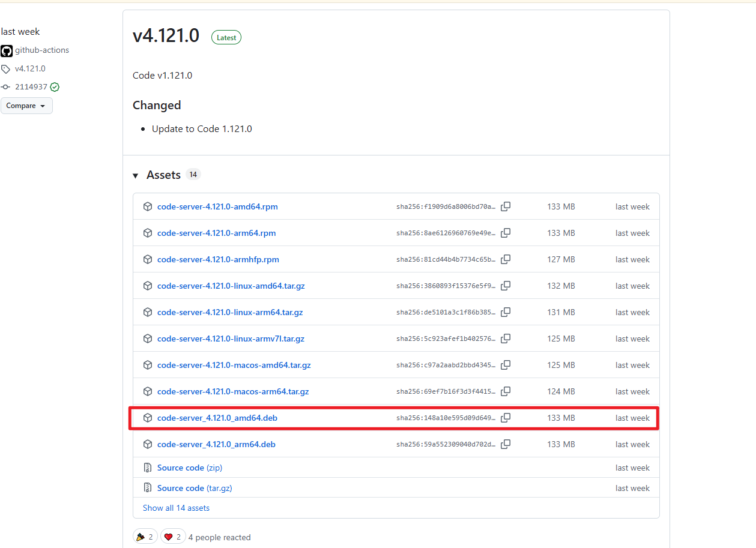756x548 pixels.
Task: Open commit 2114937
Action: [31, 87]
